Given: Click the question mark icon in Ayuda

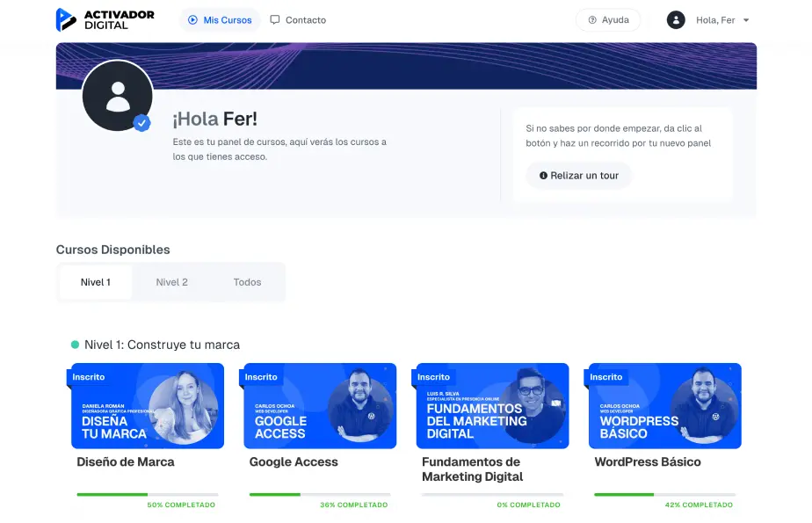Looking at the screenshot, I should pyautogui.click(x=592, y=20).
